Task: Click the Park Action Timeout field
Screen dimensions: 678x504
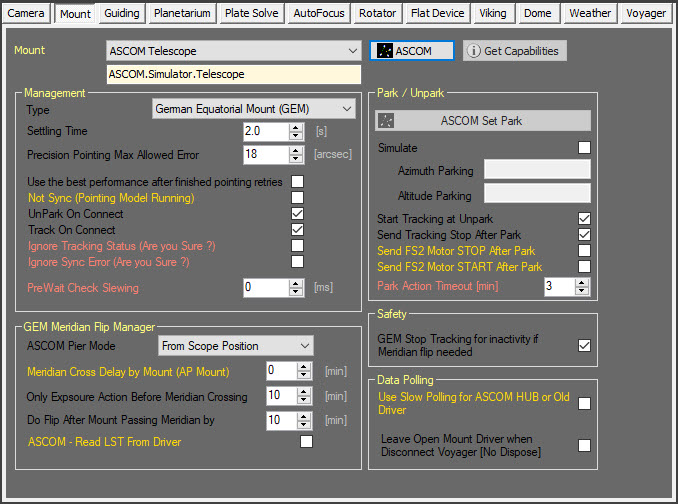Action: [560, 286]
